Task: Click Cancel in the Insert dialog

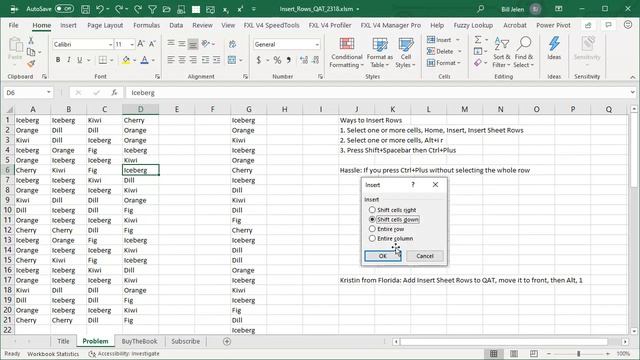Action: coord(425,256)
